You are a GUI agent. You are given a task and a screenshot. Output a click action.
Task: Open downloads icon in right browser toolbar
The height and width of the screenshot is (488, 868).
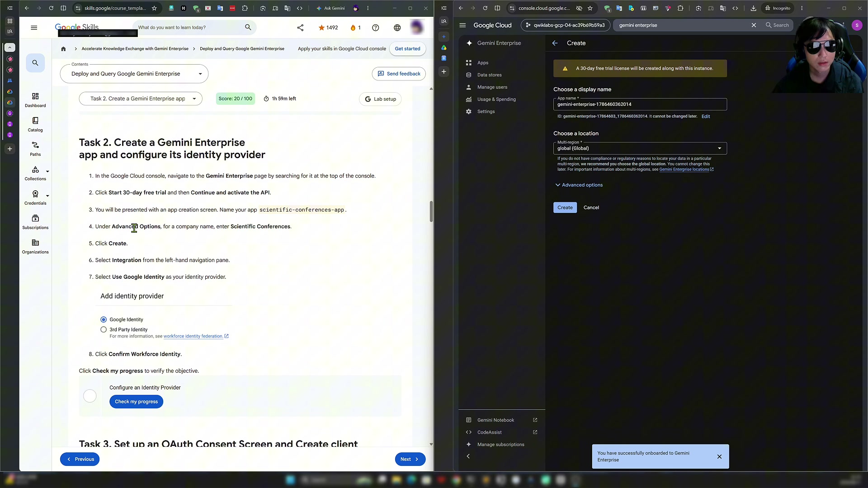tap(753, 8)
